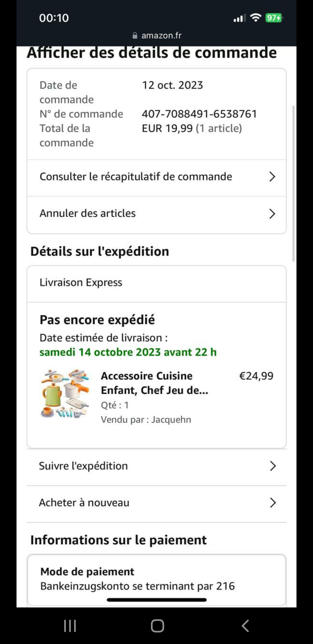Open the kitchen toy product thumbnail
The width and height of the screenshot is (313, 644).
tap(65, 394)
